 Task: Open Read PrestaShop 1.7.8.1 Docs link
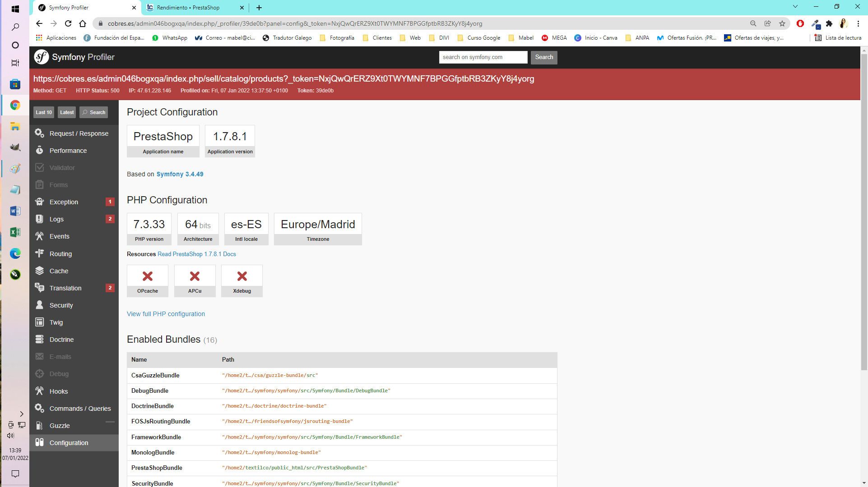(x=197, y=254)
